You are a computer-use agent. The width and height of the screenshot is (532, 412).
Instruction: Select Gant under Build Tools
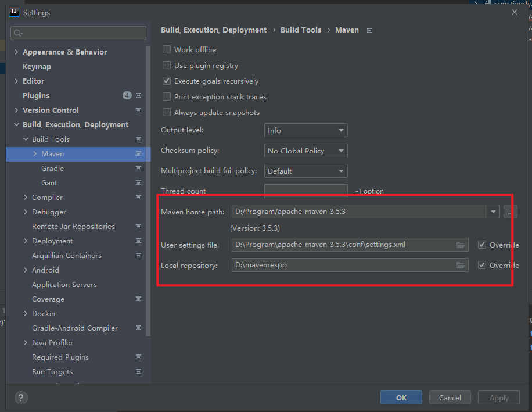pyautogui.click(x=49, y=183)
